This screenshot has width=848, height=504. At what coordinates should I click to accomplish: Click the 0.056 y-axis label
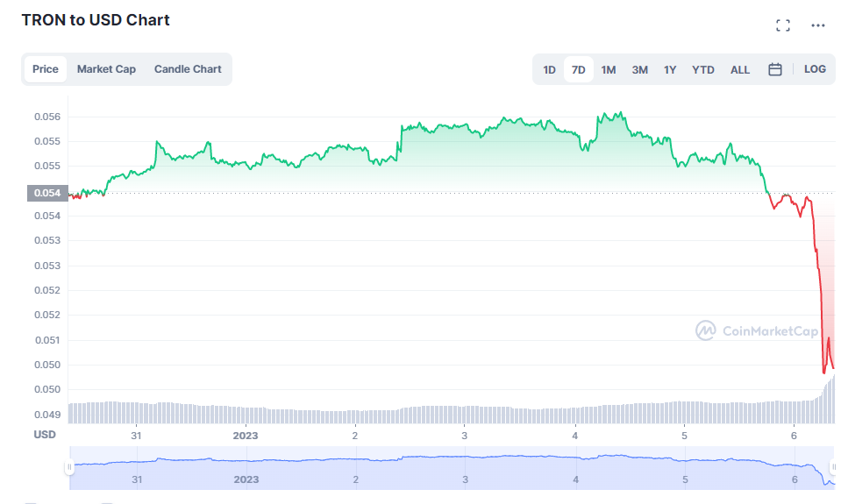(x=47, y=117)
